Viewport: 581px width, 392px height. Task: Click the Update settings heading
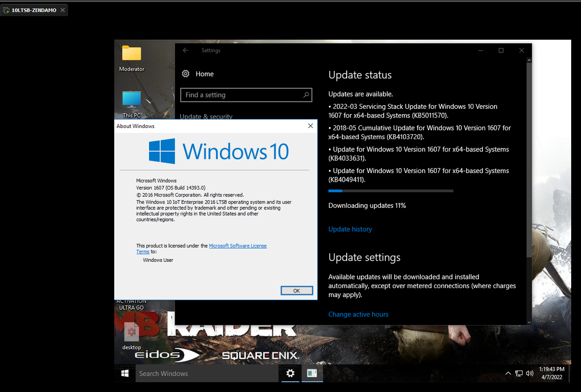[364, 257]
